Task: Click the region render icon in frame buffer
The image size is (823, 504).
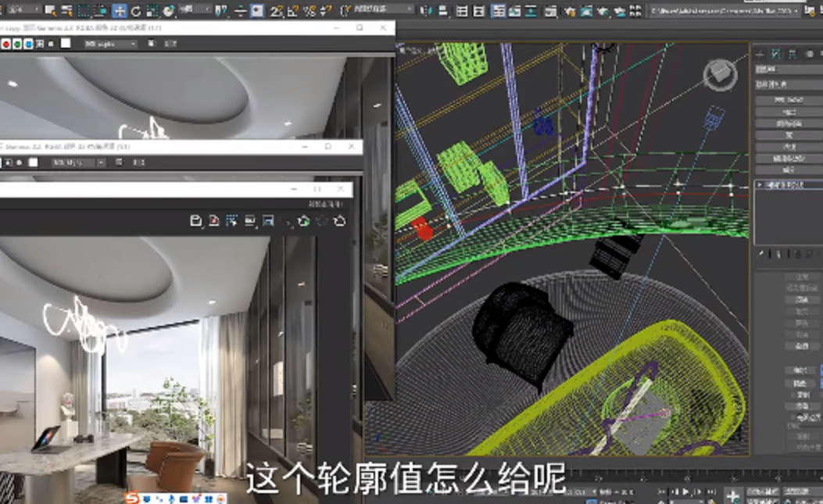Action: pyautogui.click(x=232, y=221)
